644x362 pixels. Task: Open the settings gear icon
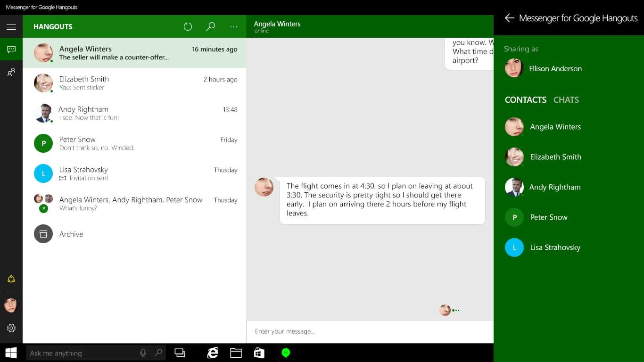click(x=11, y=328)
